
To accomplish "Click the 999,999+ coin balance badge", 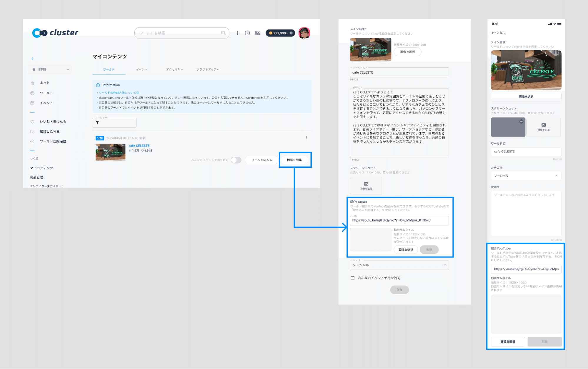I will [x=280, y=33].
